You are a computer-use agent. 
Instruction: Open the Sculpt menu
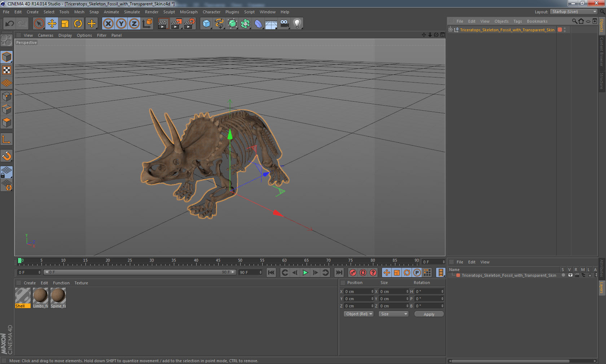pos(169,12)
